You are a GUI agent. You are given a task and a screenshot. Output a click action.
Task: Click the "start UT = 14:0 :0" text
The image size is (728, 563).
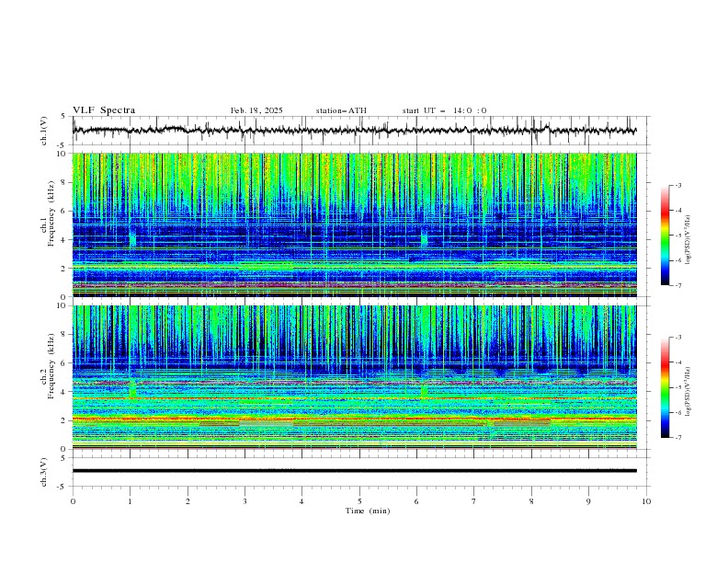click(x=444, y=110)
